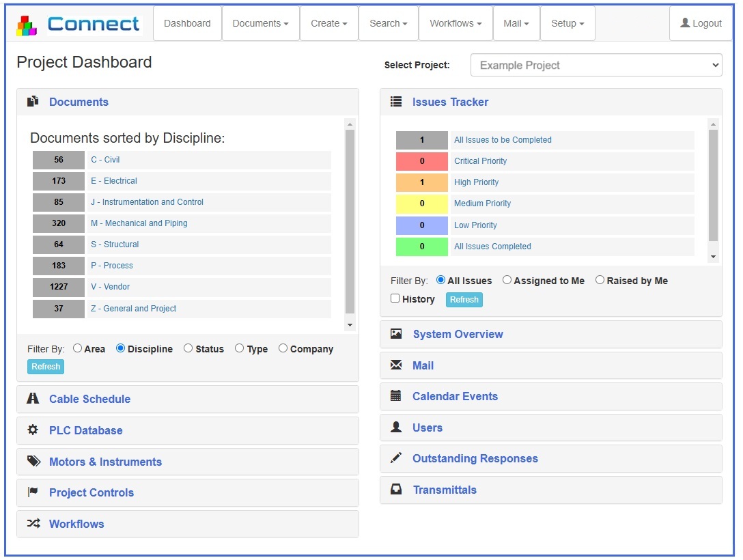This screenshot has width=743, height=560.
Task: Expand the System Overview panel
Action: coord(551,334)
